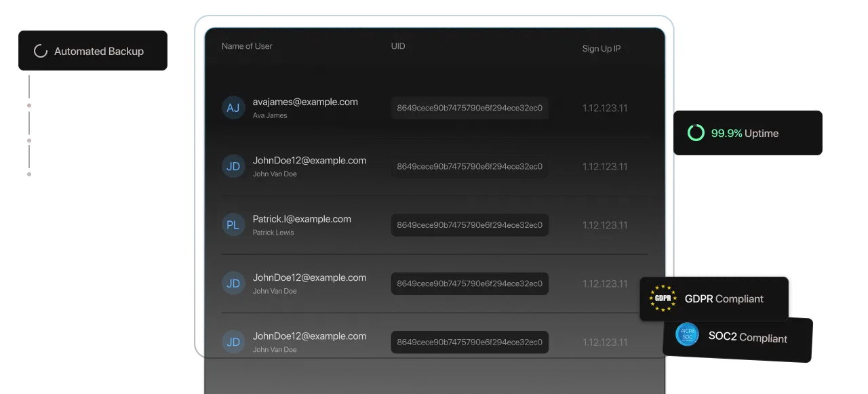Click the UID field in Ava James row
868x394 pixels.
coord(469,108)
